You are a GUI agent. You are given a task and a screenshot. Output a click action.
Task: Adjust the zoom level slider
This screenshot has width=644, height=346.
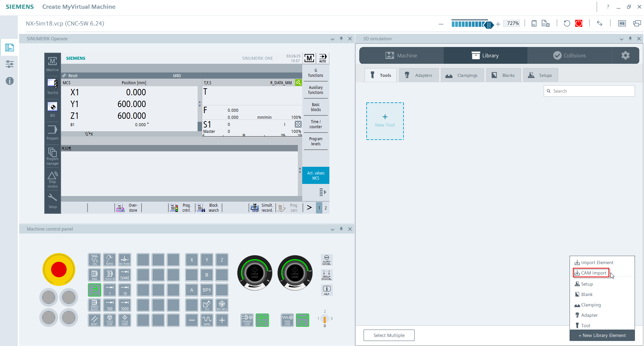(489, 24)
